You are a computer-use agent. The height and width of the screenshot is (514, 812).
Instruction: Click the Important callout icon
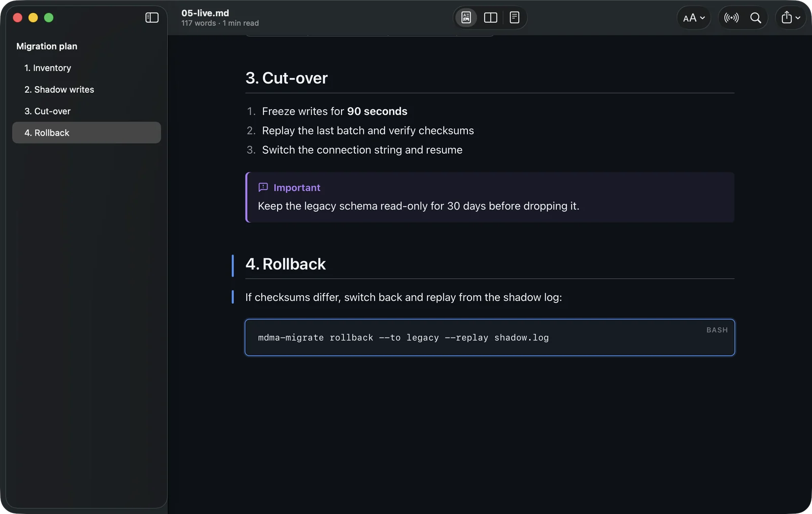(x=263, y=187)
